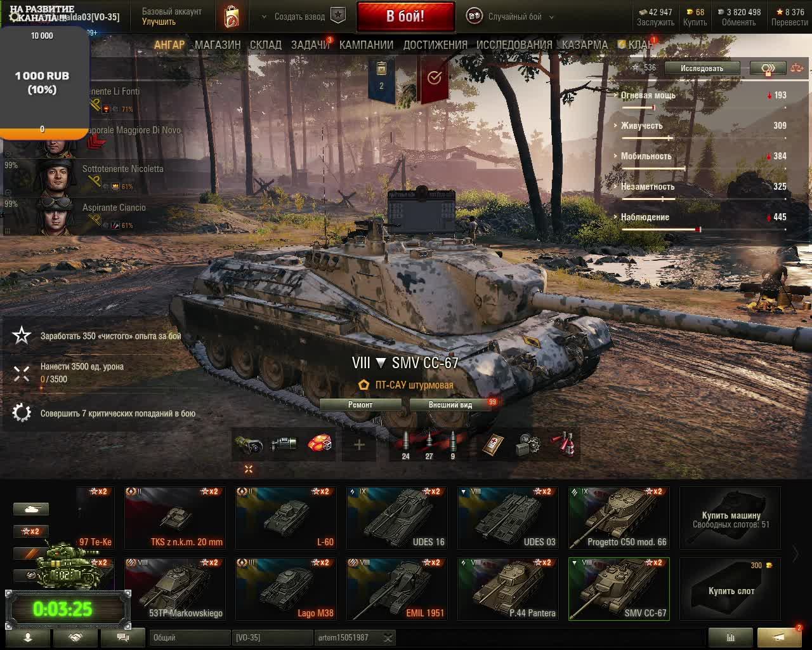812x650 pixels.
Task: Open the contacts handshake icon
Action: click(75, 637)
